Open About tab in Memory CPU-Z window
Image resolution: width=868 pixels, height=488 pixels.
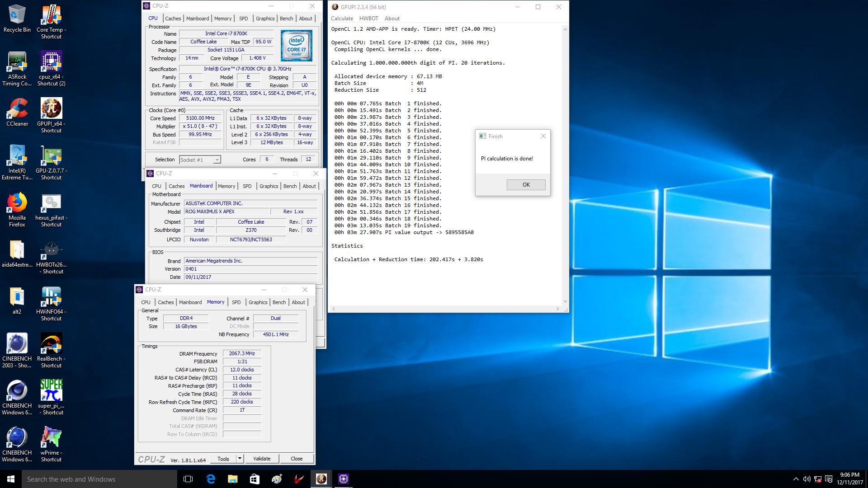pos(298,302)
